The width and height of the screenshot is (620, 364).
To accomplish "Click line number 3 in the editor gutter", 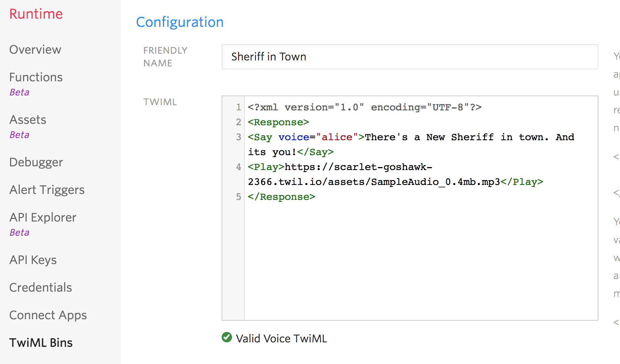I will pyautogui.click(x=238, y=137).
